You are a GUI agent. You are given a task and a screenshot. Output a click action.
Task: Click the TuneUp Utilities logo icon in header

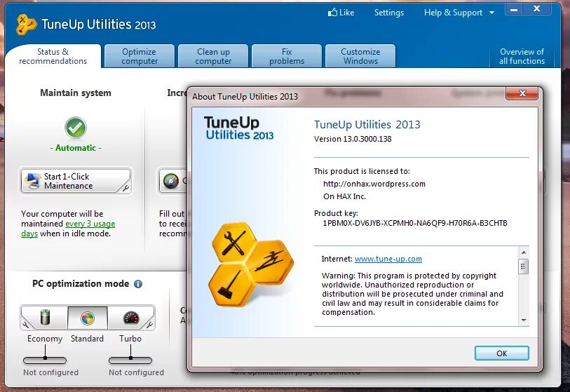coord(26,25)
